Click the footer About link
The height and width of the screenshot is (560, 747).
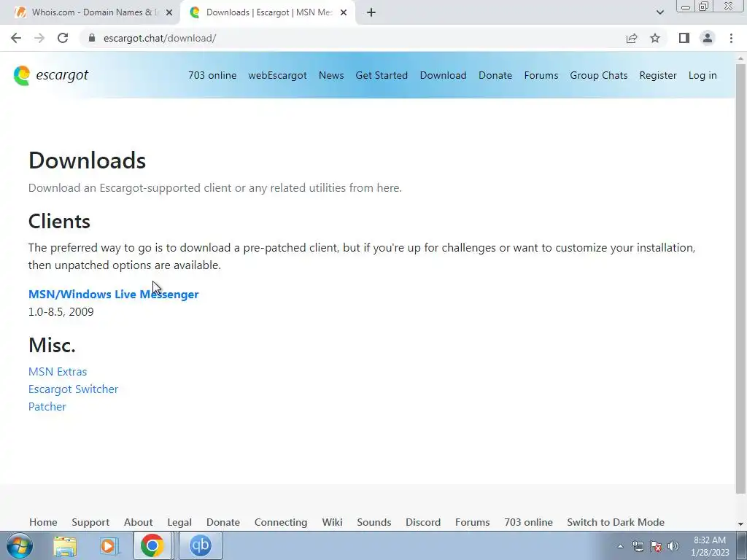coord(138,522)
